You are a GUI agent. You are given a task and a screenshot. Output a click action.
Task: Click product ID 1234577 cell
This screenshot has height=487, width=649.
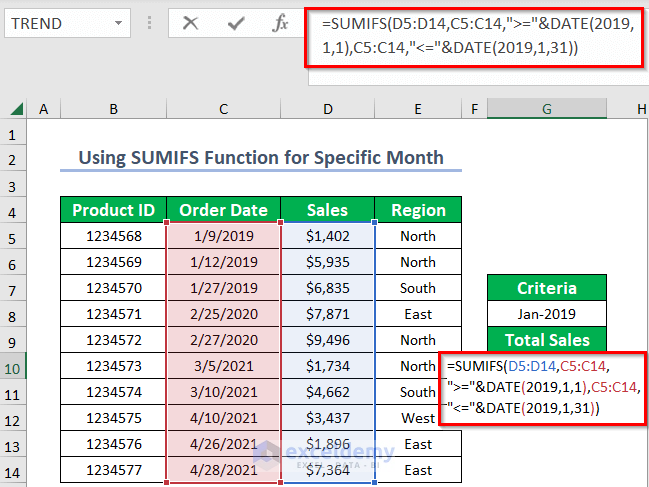point(113,470)
